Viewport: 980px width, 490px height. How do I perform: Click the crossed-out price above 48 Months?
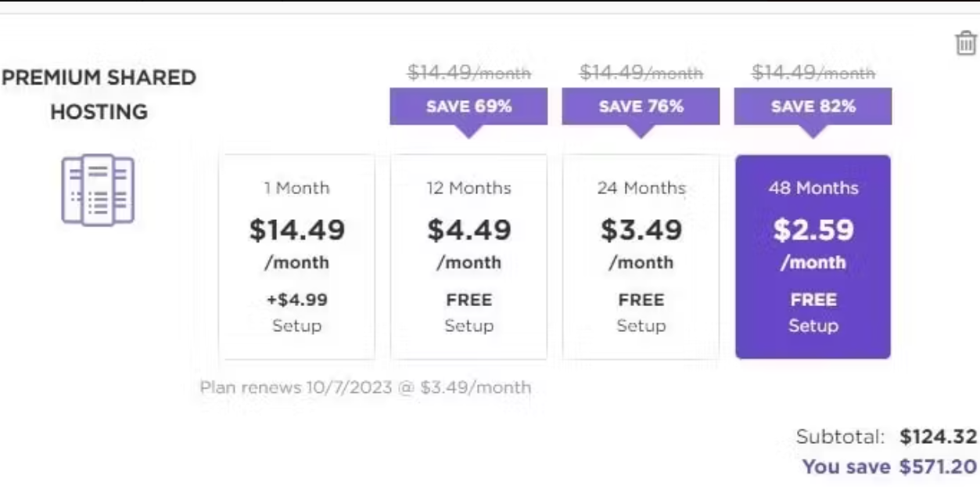click(813, 73)
